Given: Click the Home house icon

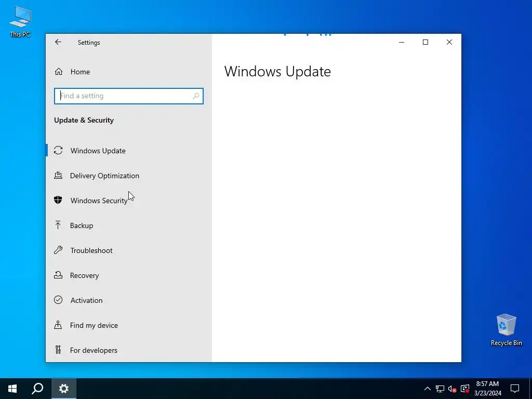Looking at the screenshot, I should (x=58, y=72).
